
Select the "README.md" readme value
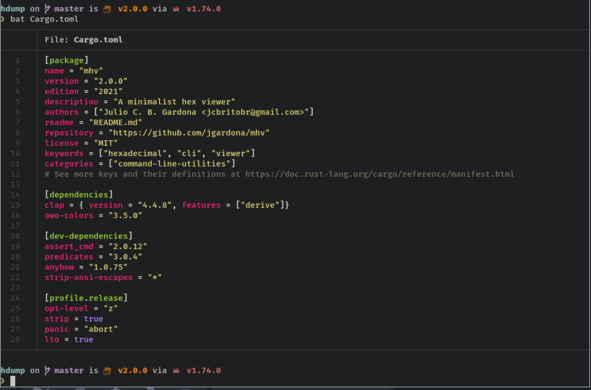[x=116, y=122]
